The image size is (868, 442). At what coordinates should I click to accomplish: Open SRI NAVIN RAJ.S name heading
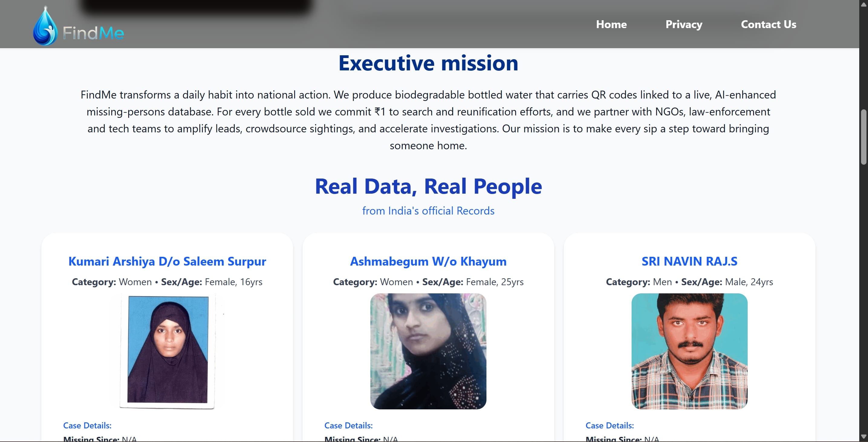click(x=689, y=261)
